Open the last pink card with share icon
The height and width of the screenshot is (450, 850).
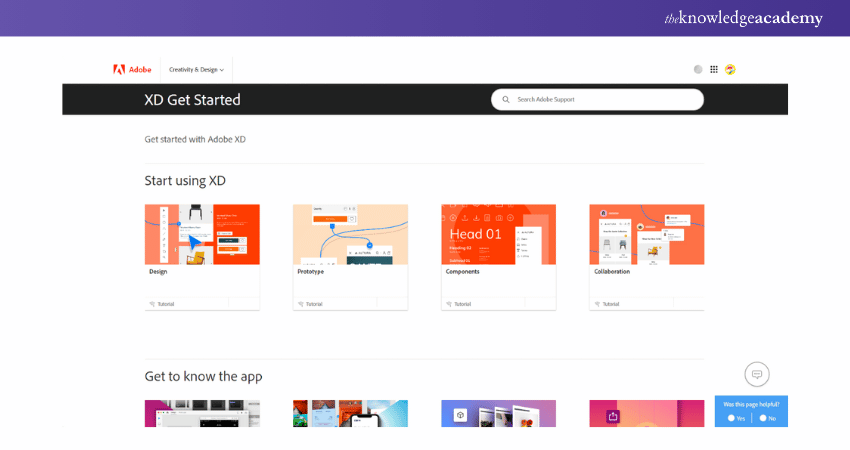pyautogui.click(x=646, y=413)
